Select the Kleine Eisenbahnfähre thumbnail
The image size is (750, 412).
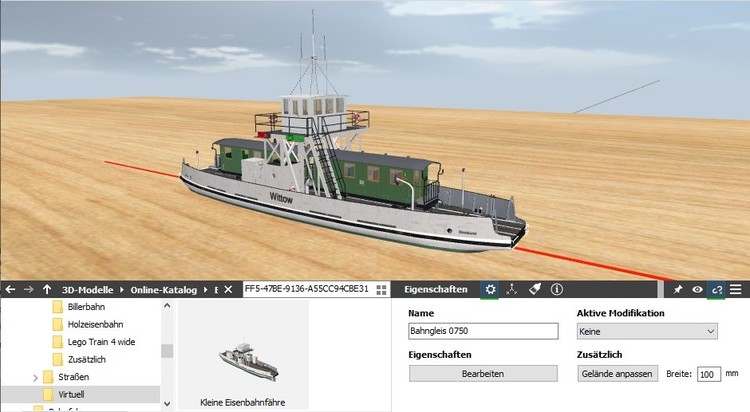coord(243,355)
